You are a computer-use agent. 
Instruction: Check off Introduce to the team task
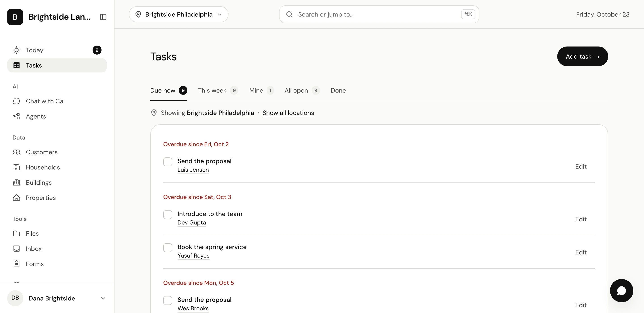168,214
